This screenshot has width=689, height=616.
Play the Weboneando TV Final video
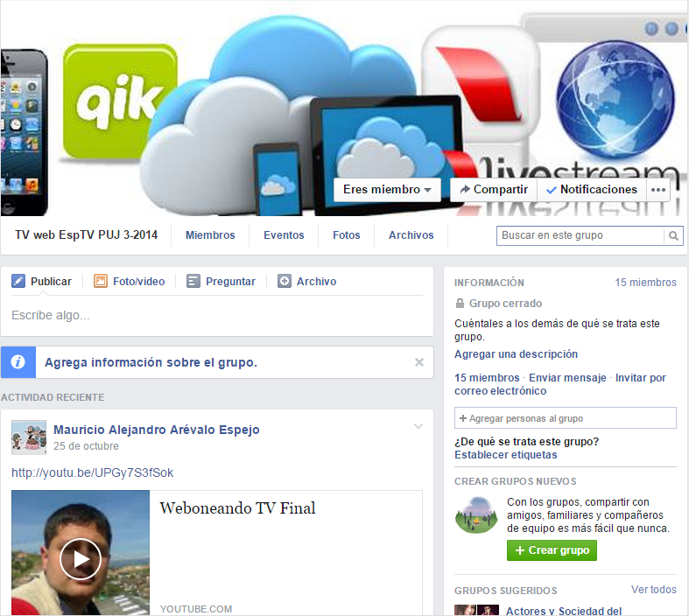point(81,559)
